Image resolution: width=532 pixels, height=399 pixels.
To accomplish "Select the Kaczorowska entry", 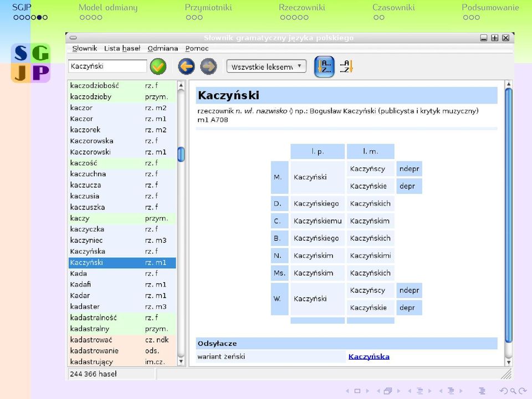I will [122, 141].
